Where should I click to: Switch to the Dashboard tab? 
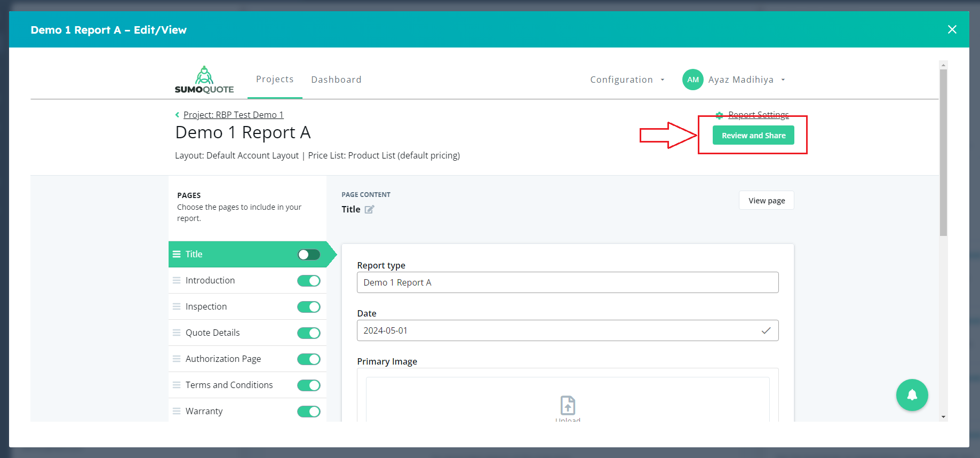pos(336,80)
